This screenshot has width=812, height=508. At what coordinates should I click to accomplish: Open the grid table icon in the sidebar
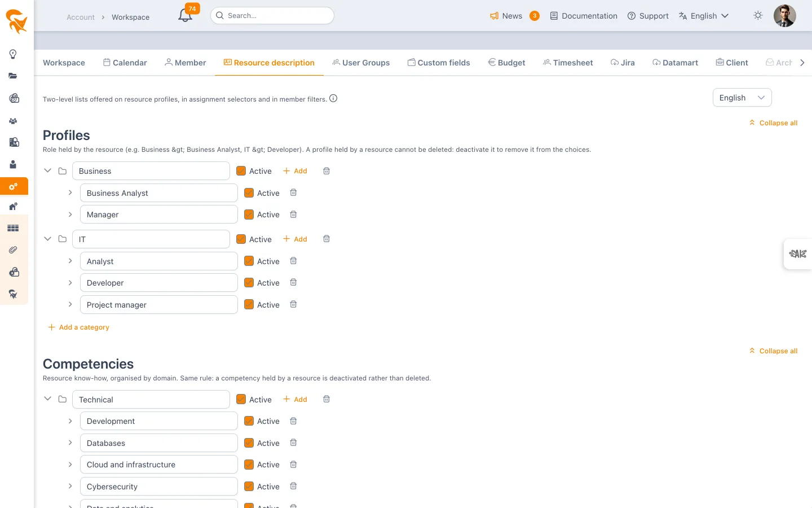(x=13, y=228)
